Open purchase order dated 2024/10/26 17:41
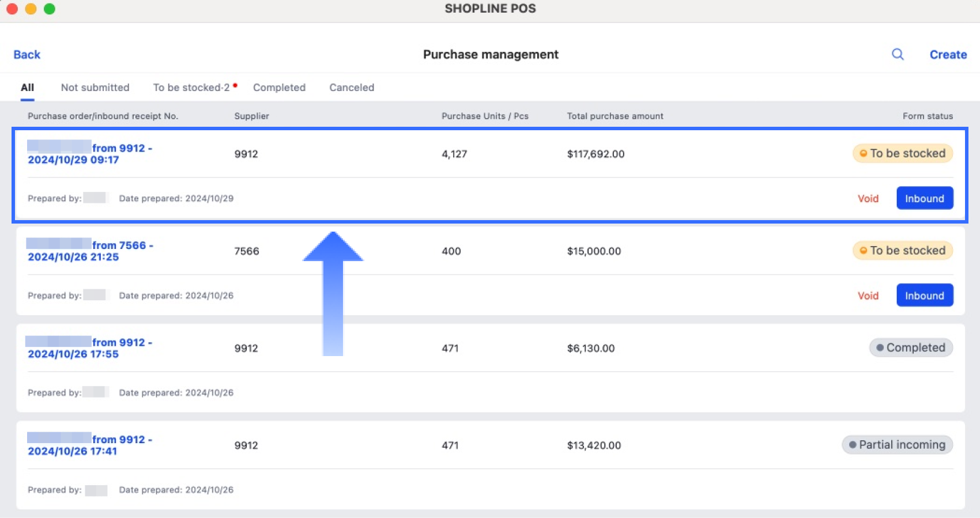Screen dimensions: 980x518 pos(90,445)
